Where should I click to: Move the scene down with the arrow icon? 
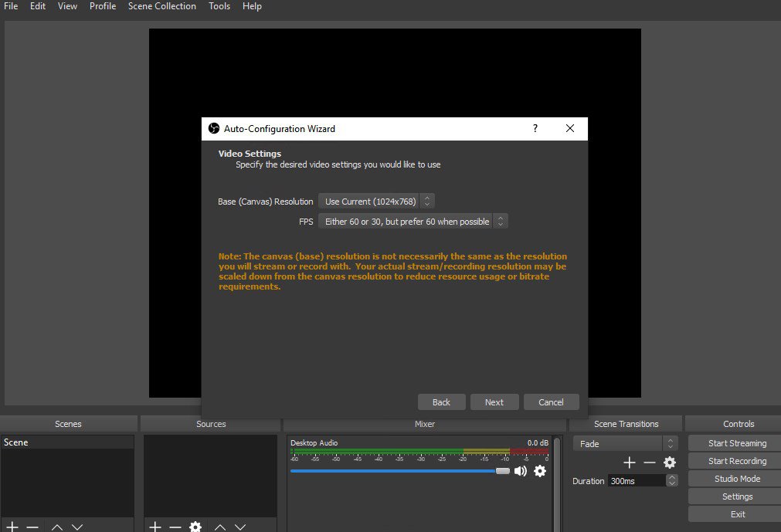[77, 527]
